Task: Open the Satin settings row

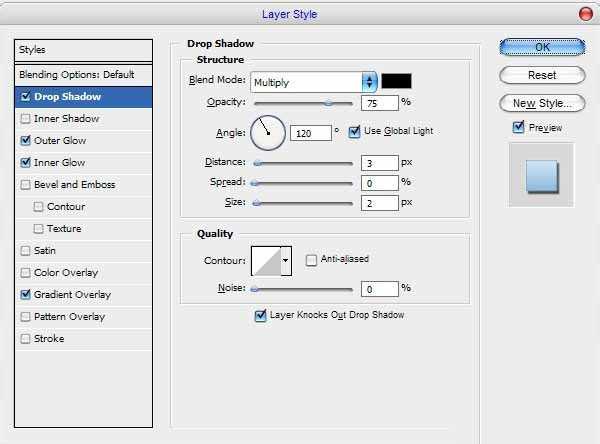Action: click(83, 251)
